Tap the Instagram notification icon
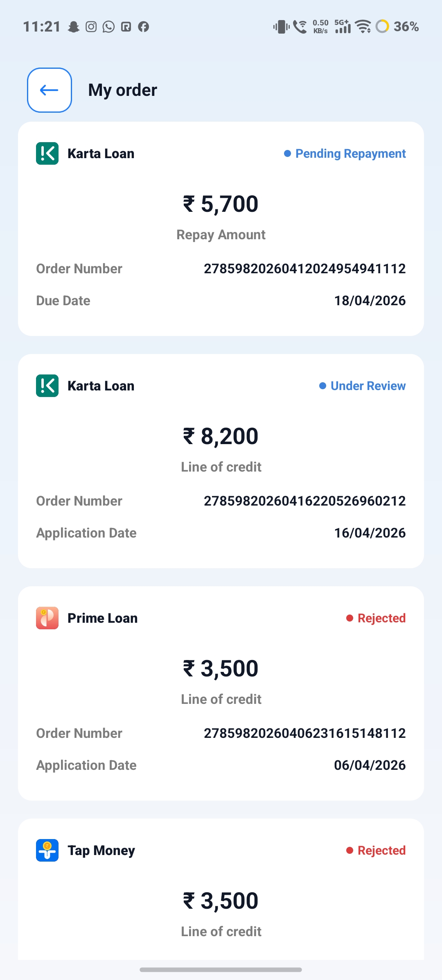 pos(91,27)
